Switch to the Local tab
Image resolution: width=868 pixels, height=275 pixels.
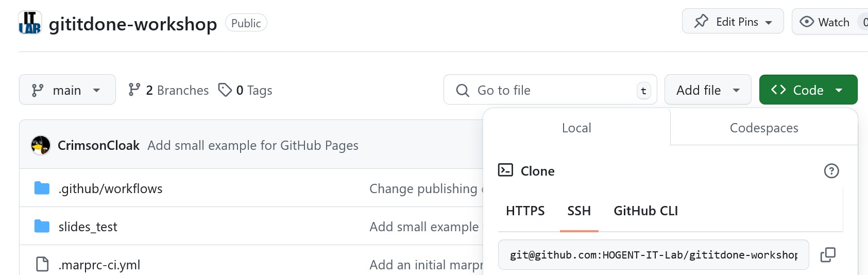pyautogui.click(x=576, y=128)
